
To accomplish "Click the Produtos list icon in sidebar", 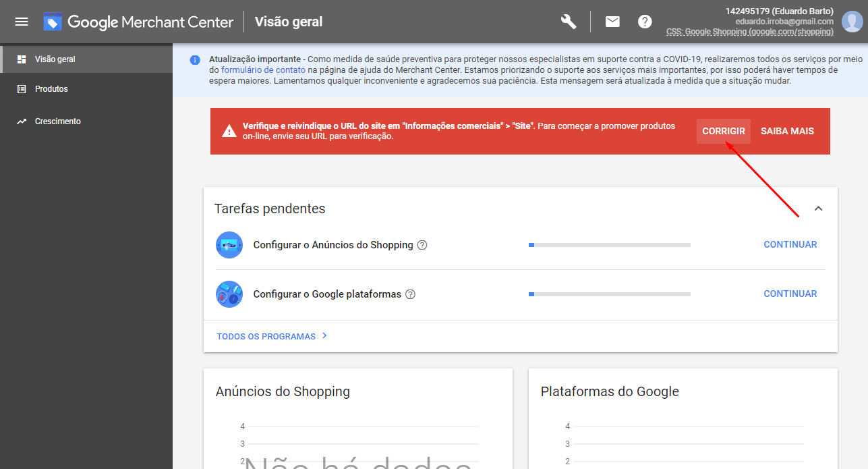I will [22, 89].
